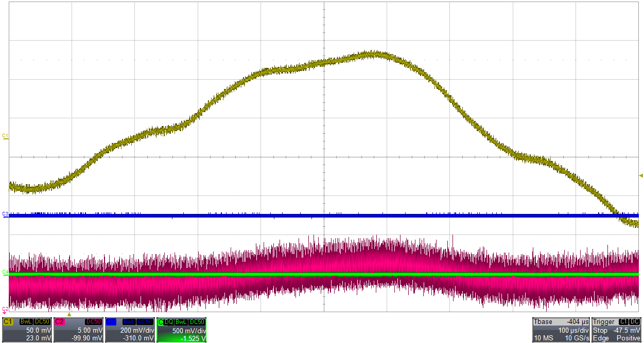
Task: Click the 23.0 mV offset value of C1
Action: tap(39, 338)
